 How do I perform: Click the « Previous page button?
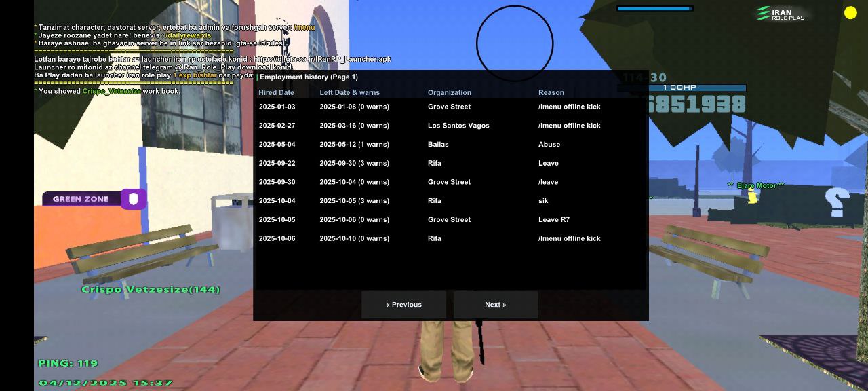[x=403, y=305]
